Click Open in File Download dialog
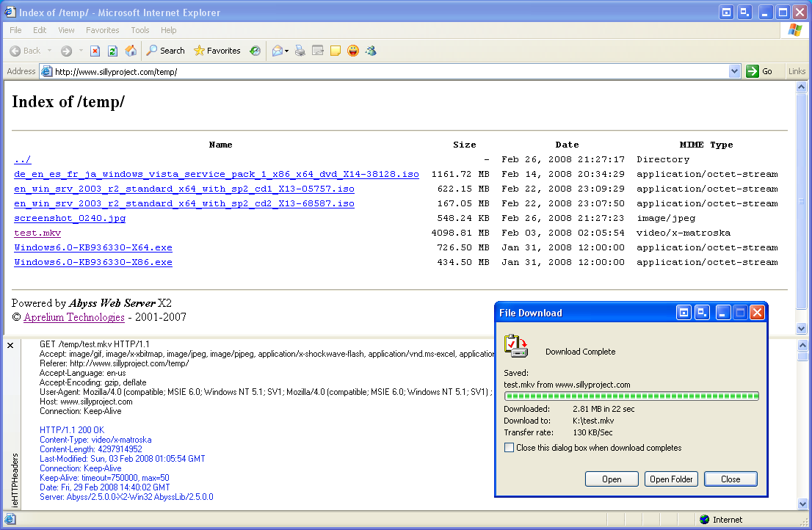 click(x=612, y=479)
